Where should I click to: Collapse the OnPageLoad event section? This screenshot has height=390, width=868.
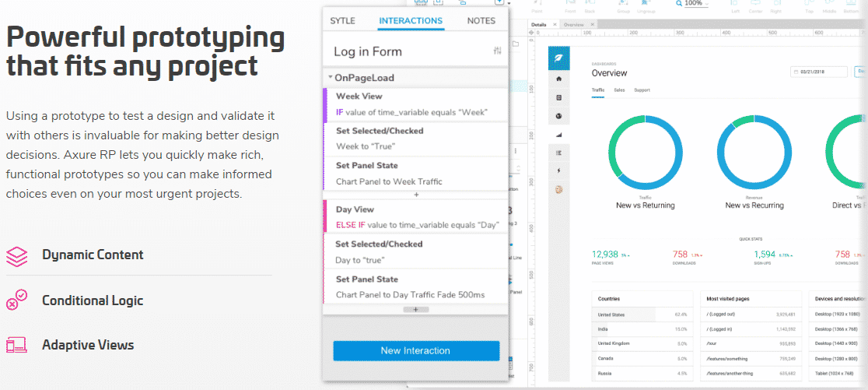[x=331, y=78]
